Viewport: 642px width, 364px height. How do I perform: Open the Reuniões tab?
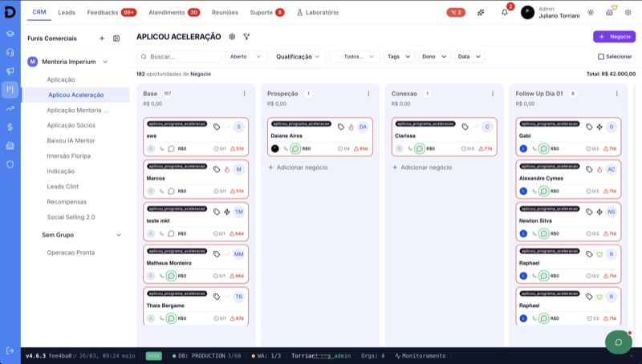pyautogui.click(x=225, y=13)
